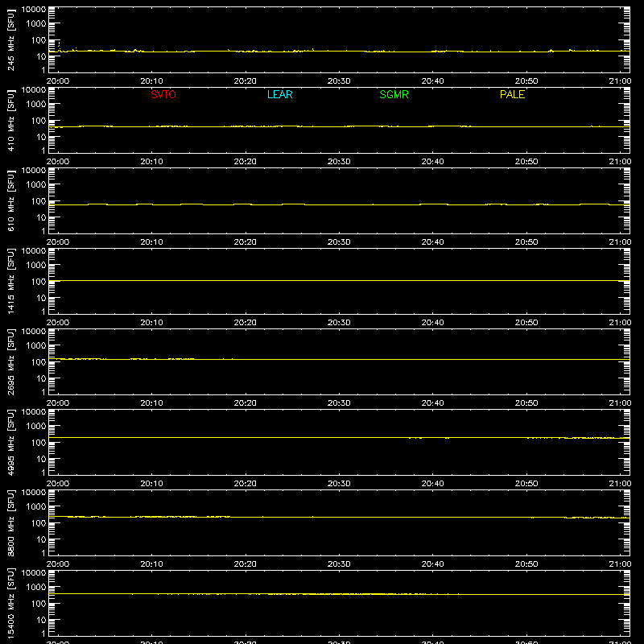Click the yellow PALE station label
Image resolution: width=644 pixels, height=644 pixels.
(x=512, y=94)
